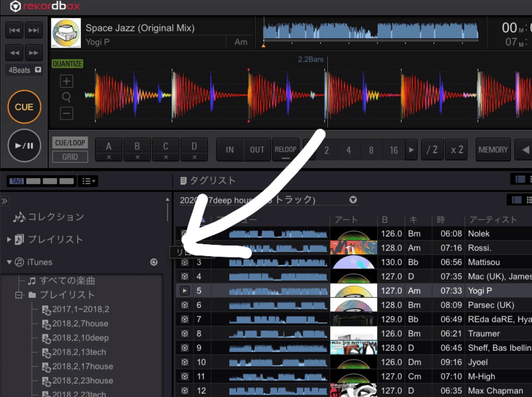532x397 pixels.
Task: Click the artwork of Rossi. track
Action: (354, 248)
